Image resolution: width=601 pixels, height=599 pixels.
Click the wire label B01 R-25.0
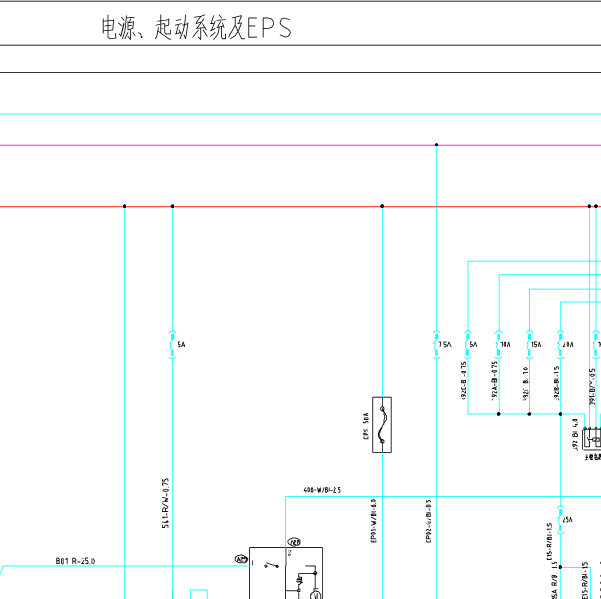tap(75, 561)
